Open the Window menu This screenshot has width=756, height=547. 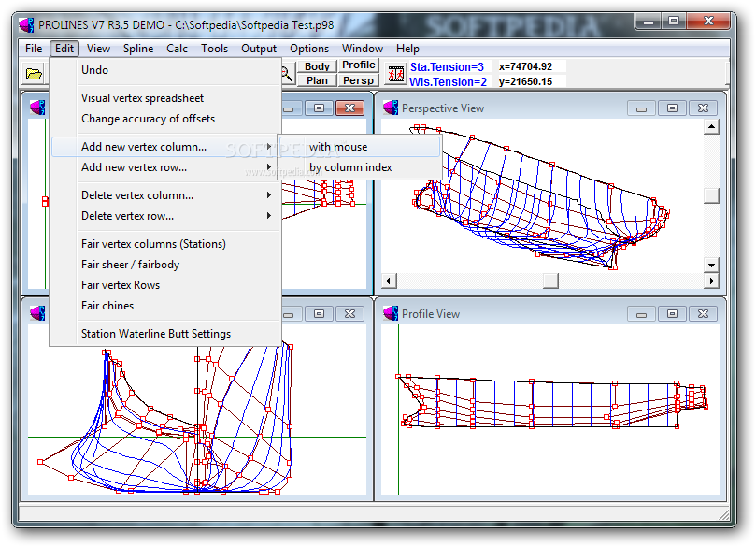(363, 49)
